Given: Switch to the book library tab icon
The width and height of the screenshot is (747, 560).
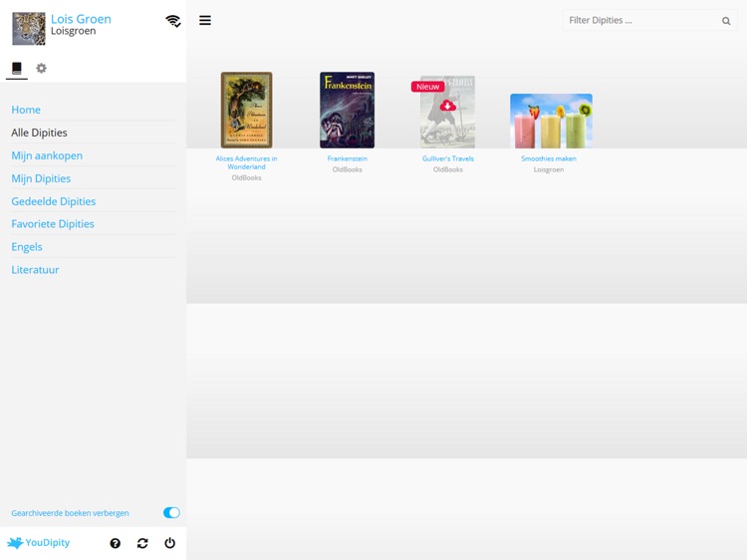Looking at the screenshot, I should point(17,68).
